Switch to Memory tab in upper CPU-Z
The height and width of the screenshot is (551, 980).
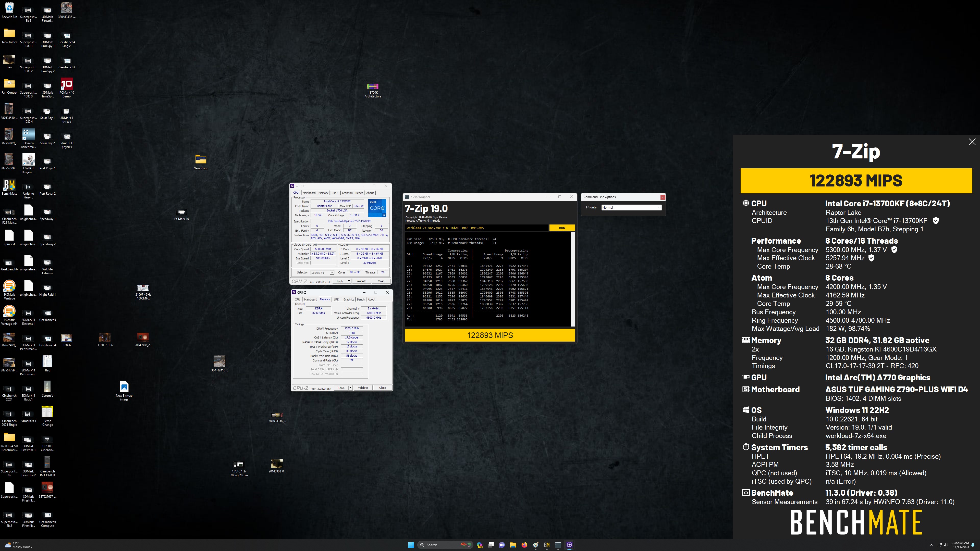(x=323, y=193)
